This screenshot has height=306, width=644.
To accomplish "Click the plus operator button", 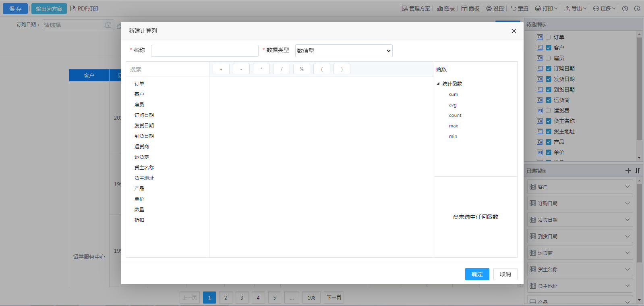I will coord(221,69).
